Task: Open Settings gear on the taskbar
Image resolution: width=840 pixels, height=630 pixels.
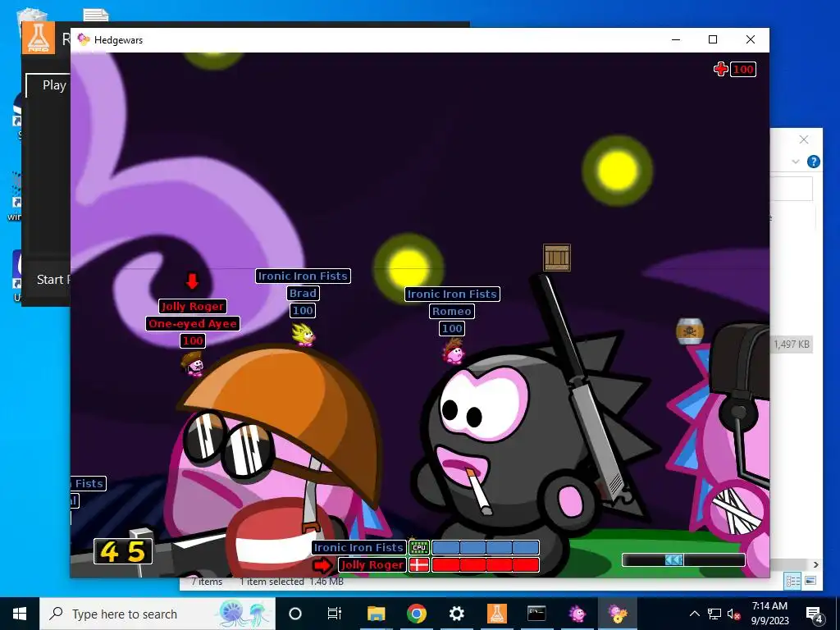Action: tap(456, 614)
